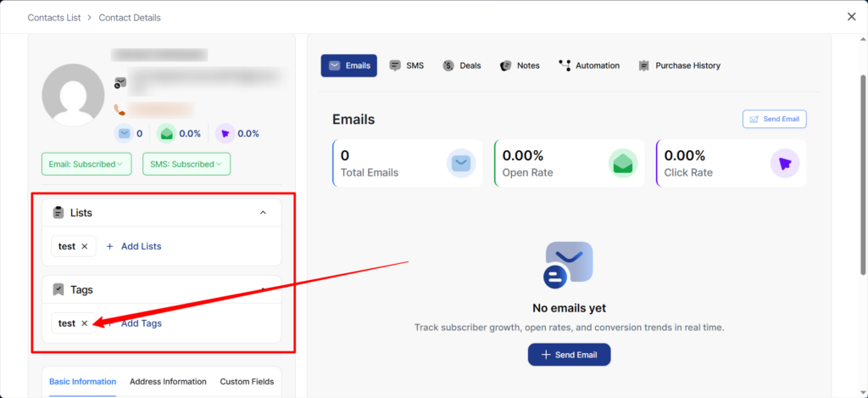868x398 pixels.
Task: Switch to the Automation tab
Action: [589, 65]
